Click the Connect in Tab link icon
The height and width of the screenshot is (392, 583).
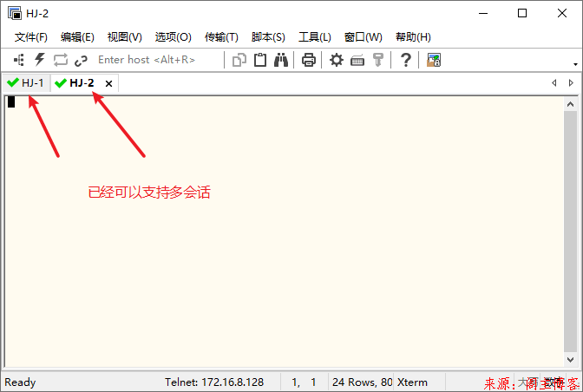point(81,60)
